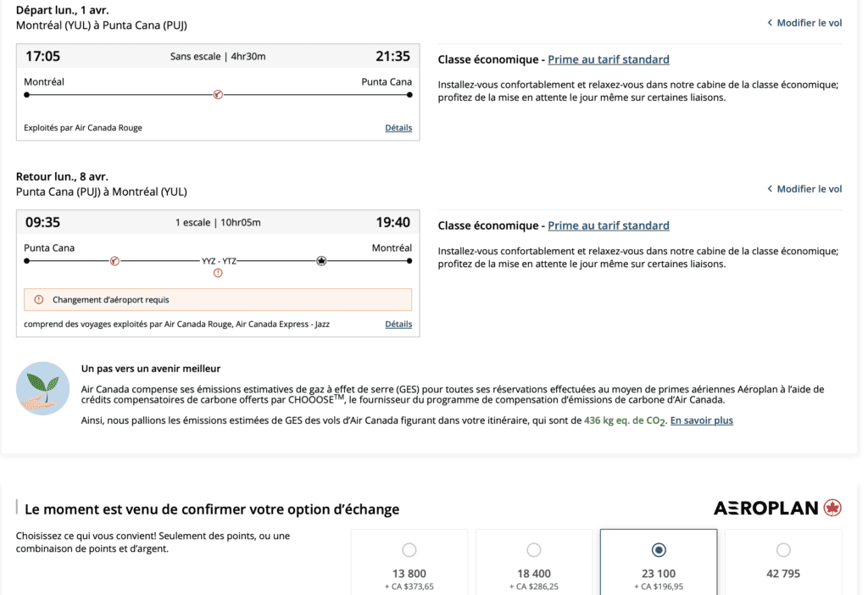Select the 23 100 points + CA $196,95 option
The width and height of the screenshot is (868, 595).
[x=659, y=550]
